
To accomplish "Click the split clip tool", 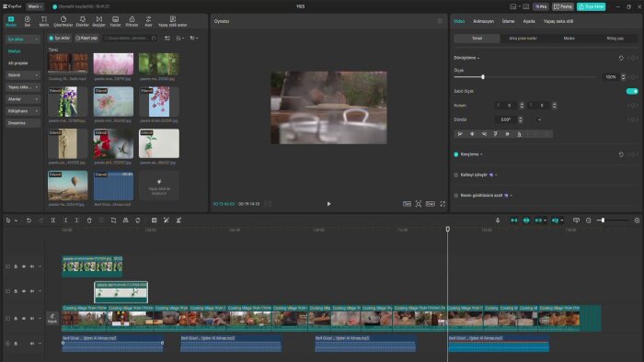I will pyautogui.click(x=53, y=221).
